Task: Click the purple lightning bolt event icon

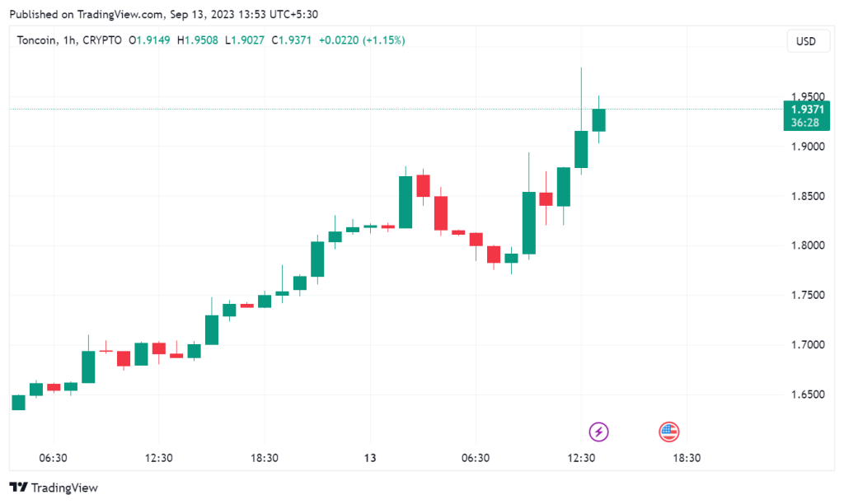Action: [599, 431]
